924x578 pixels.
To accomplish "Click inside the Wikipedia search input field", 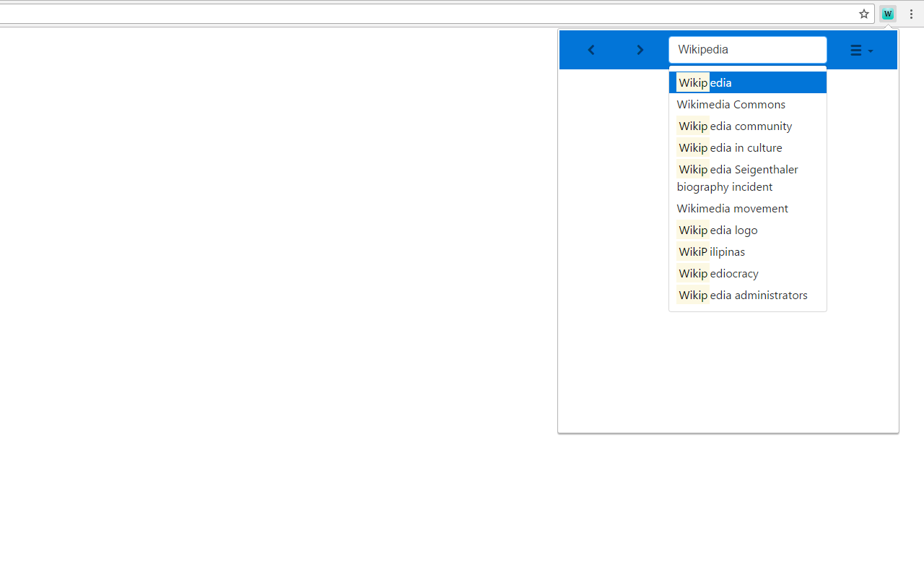I will [747, 49].
